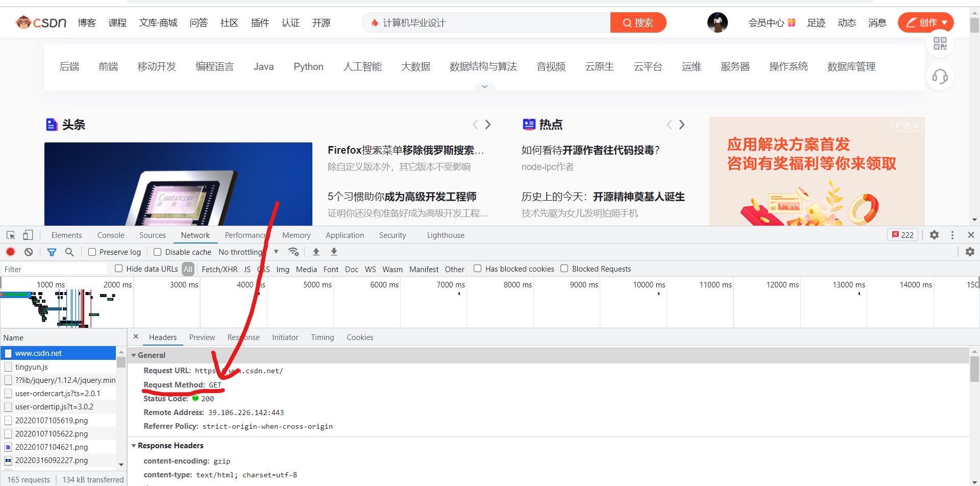Close the DevTools panel

click(971, 235)
